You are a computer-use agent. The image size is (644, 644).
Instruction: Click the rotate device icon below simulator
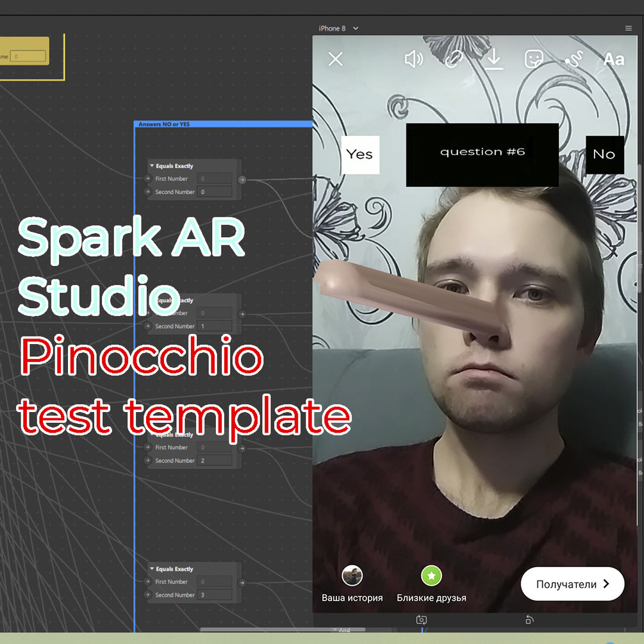529,620
